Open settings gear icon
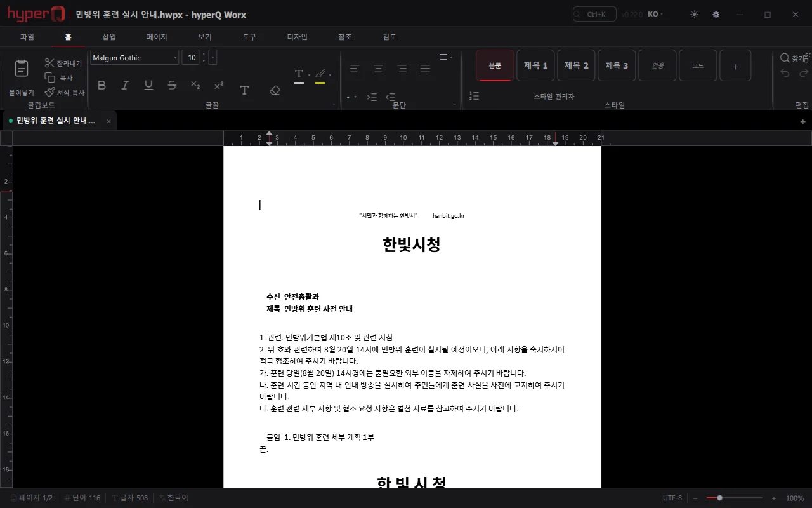This screenshot has width=812, height=508. [716, 14]
